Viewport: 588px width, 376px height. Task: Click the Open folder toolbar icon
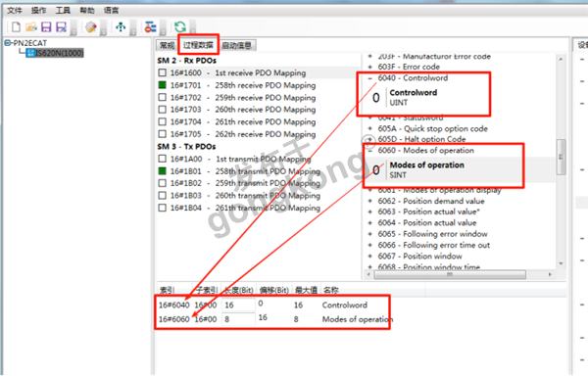pos(30,27)
